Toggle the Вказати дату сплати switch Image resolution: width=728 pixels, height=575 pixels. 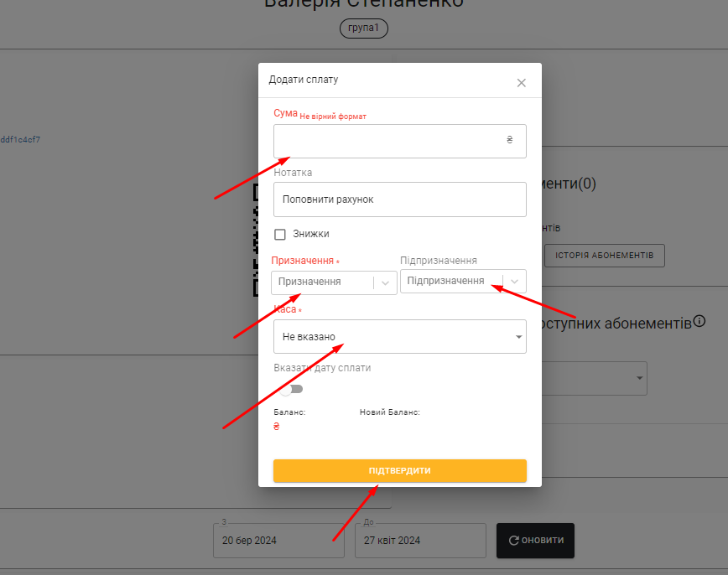click(292, 389)
